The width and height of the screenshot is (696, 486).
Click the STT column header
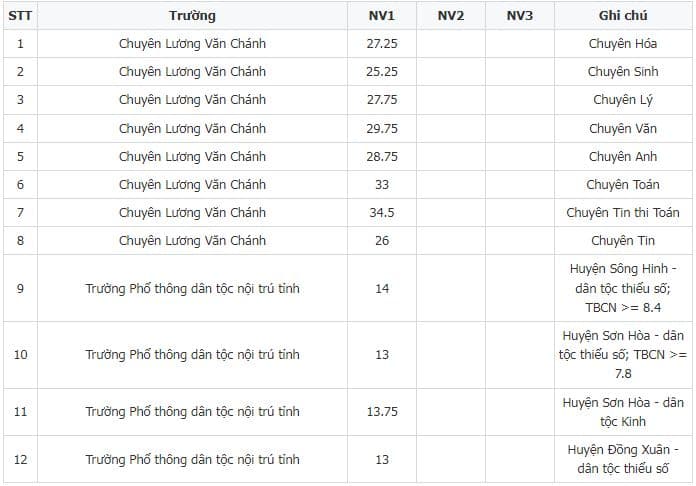pos(20,16)
